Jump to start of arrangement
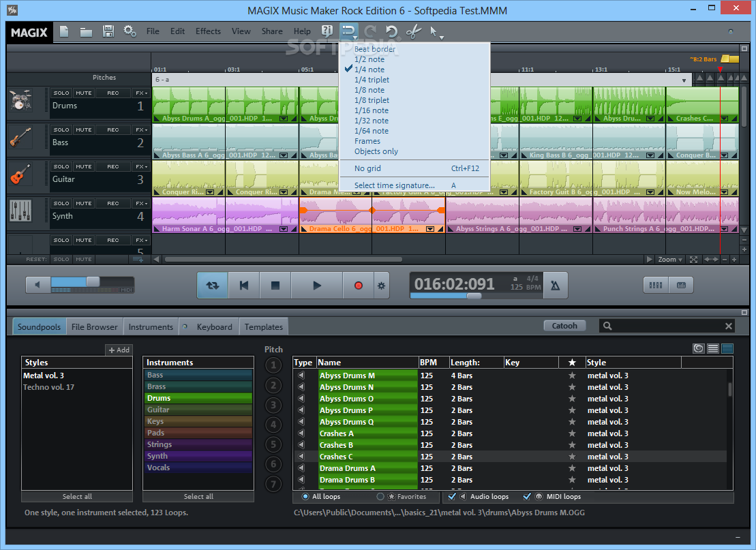 pos(244,286)
